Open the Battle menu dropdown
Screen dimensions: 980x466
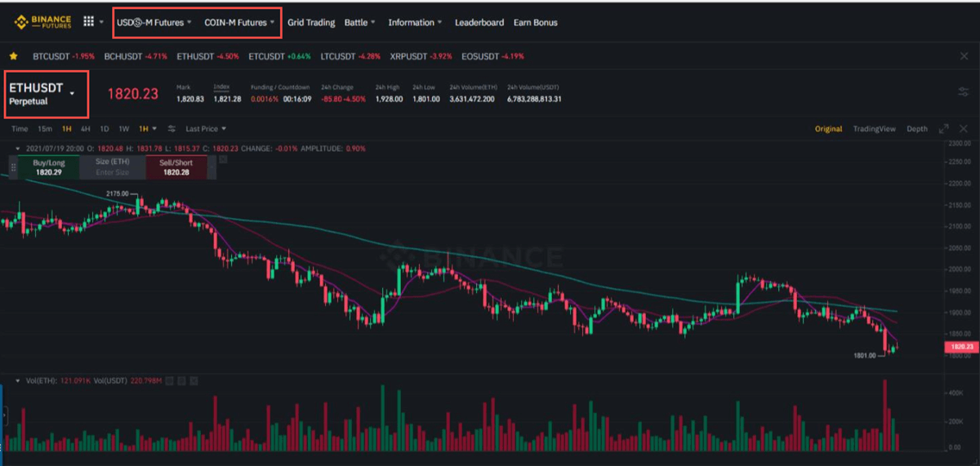pos(360,23)
